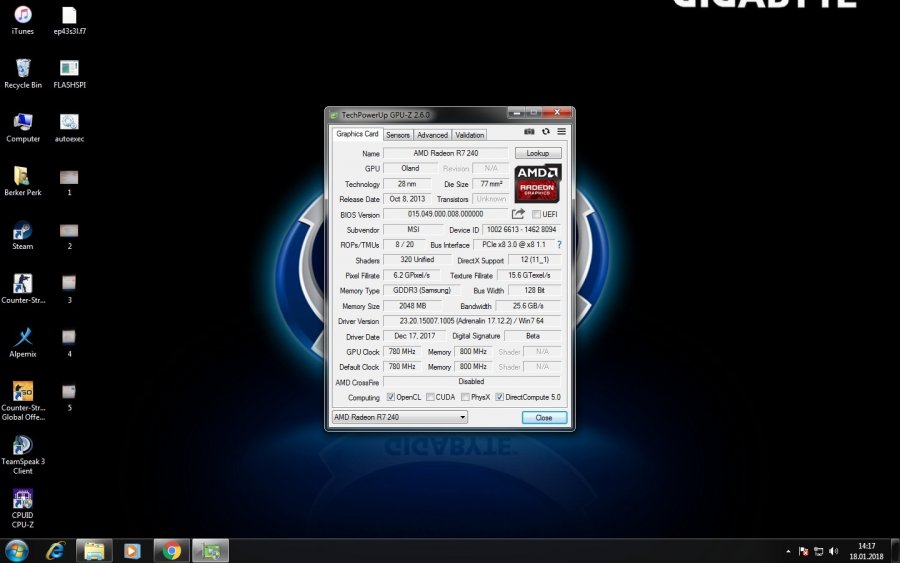Select the FLASHSPI desktop icon
This screenshot has height=563, width=900.
click(69, 73)
